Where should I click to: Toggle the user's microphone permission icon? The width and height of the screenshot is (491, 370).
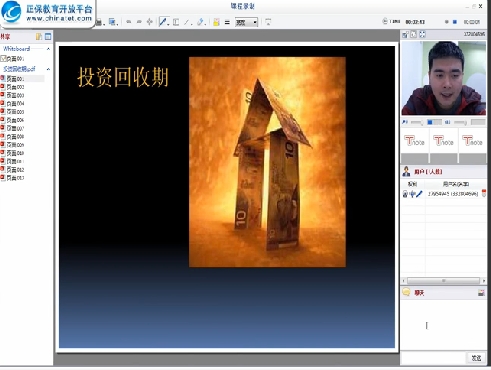412,194
